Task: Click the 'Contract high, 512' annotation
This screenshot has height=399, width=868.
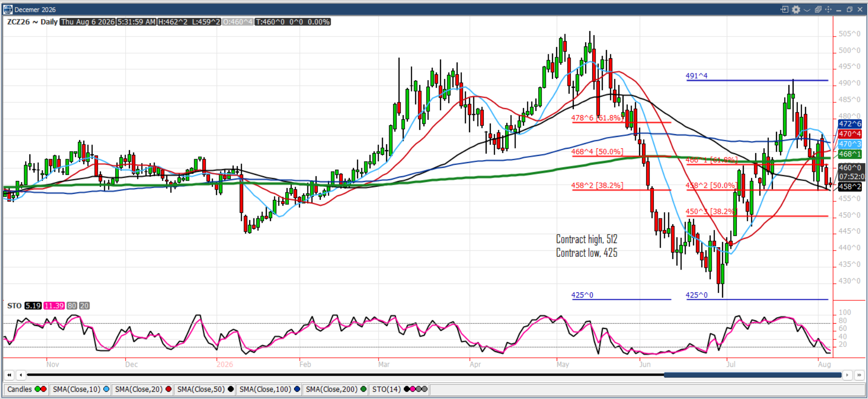Action: (x=587, y=239)
